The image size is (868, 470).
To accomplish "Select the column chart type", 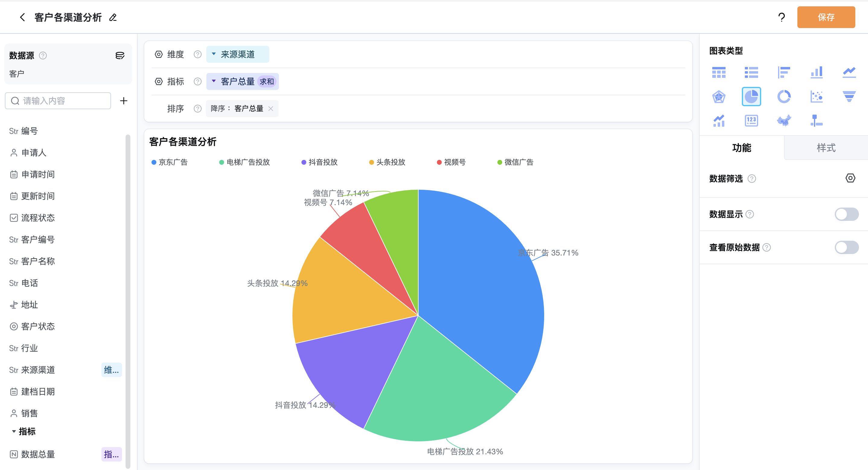I will click(x=816, y=72).
